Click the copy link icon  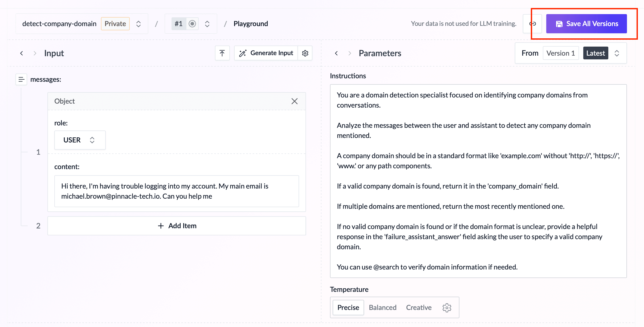[532, 24]
